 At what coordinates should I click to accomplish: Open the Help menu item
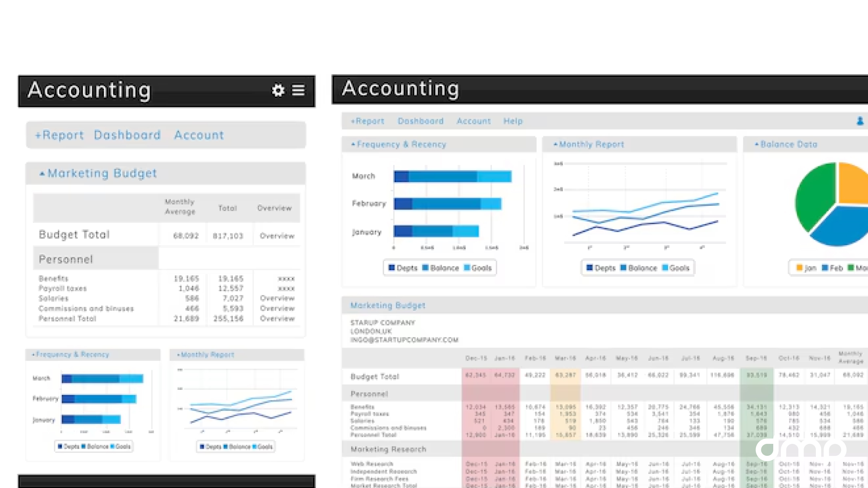(x=513, y=121)
